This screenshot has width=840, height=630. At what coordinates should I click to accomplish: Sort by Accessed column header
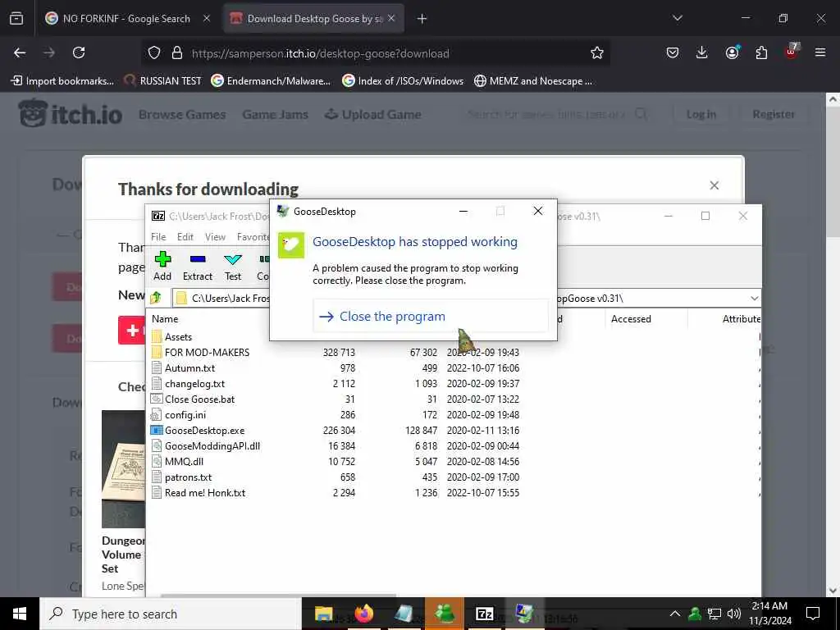click(631, 319)
